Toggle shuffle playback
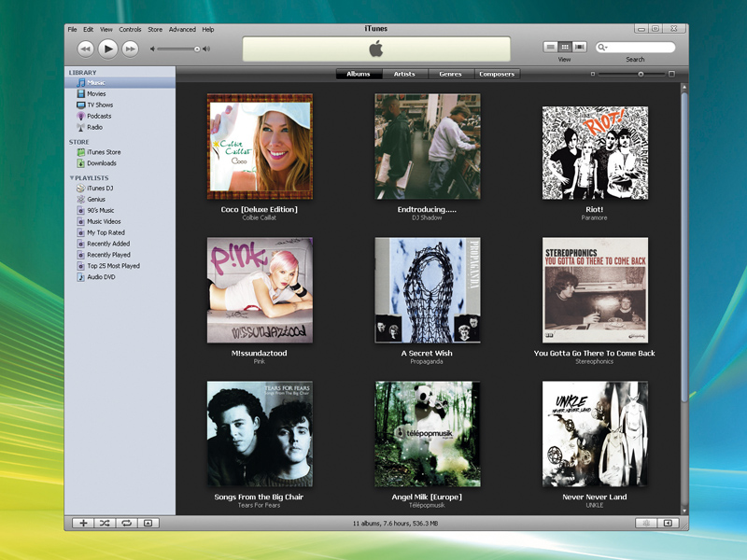Image resolution: width=747 pixels, height=560 pixels. [105, 524]
